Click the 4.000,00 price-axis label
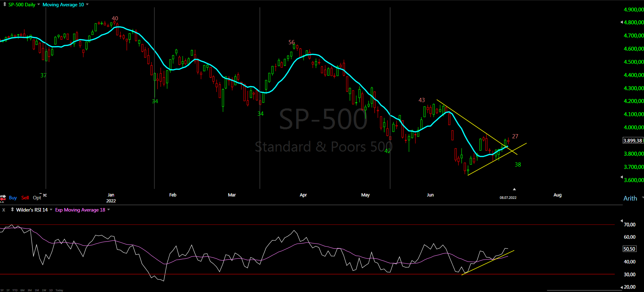Image resolution: width=644 pixels, height=292 pixels. pyautogui.click(x=634, y=127)
